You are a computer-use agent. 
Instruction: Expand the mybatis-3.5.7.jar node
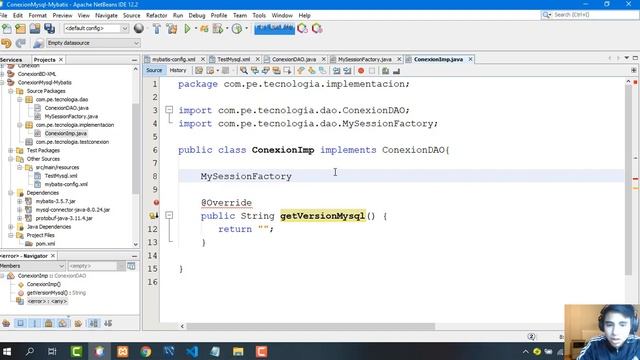[20, 201]
